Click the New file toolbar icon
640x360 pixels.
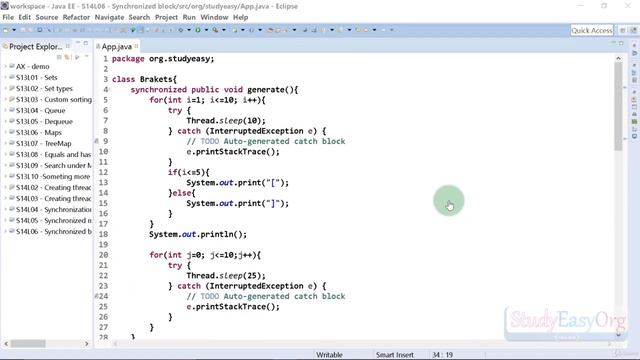tap(6, 30)
